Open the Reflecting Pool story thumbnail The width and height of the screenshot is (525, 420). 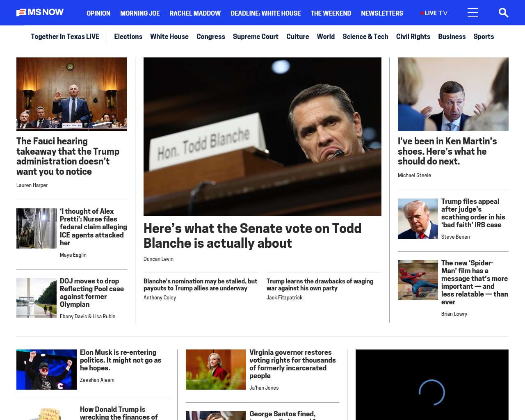pyautogui.click(x=37, y=298)
